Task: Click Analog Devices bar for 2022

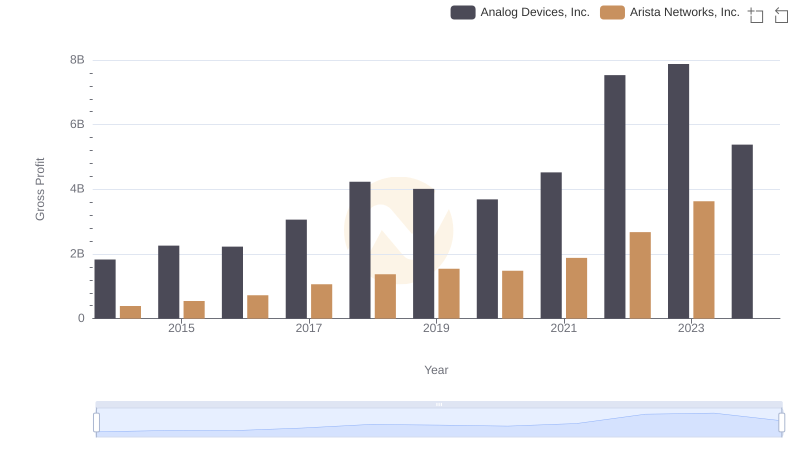Action: tap(614, 197)
